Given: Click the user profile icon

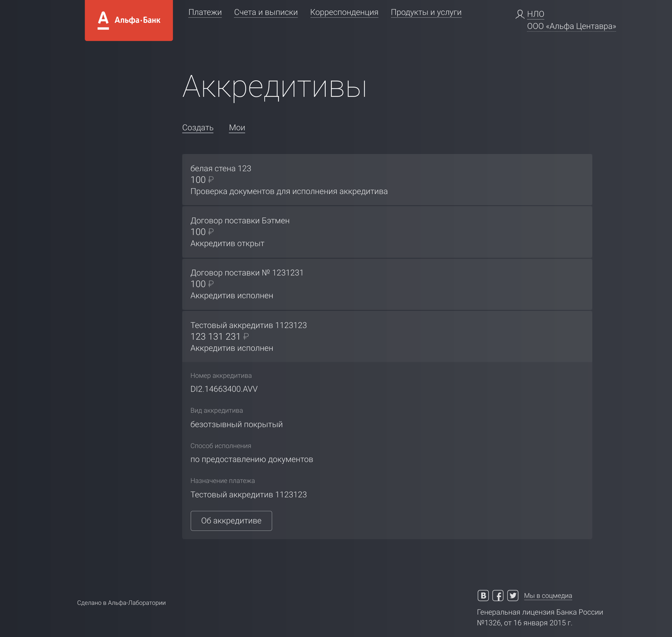Looking at the screenshot, I should [x=520, y=14].
